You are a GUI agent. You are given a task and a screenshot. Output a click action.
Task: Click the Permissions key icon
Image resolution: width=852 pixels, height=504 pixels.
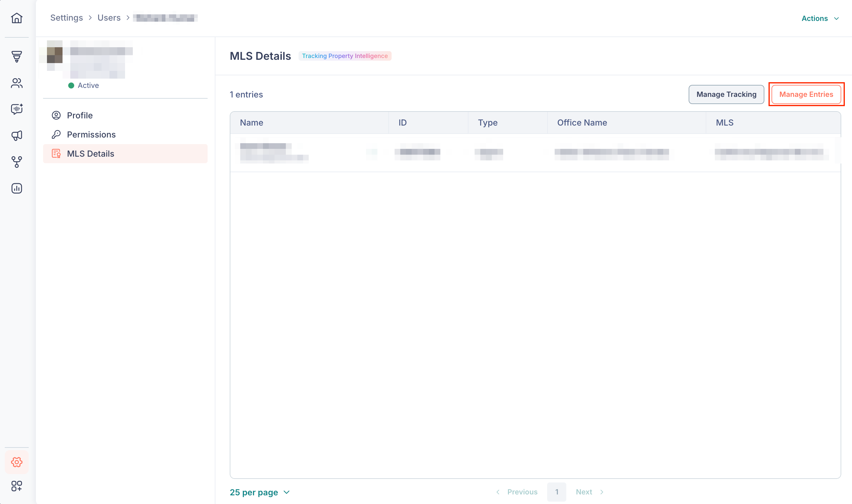pos(56,135)
